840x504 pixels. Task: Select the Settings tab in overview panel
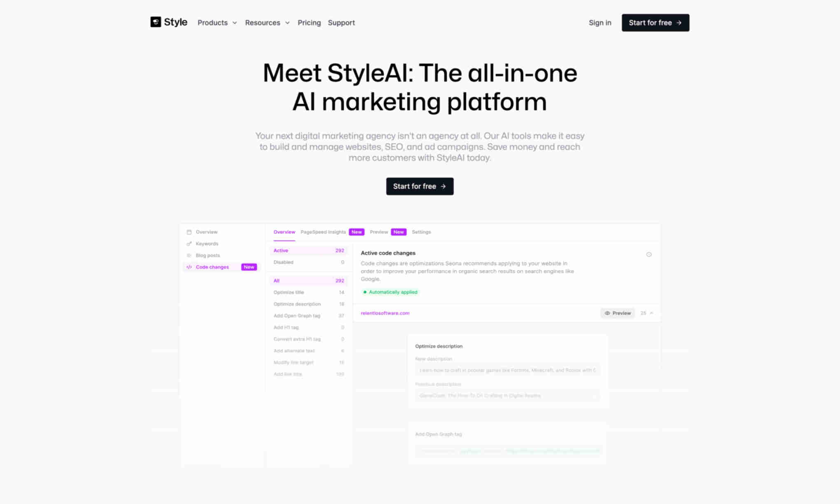tap(422, 231)
